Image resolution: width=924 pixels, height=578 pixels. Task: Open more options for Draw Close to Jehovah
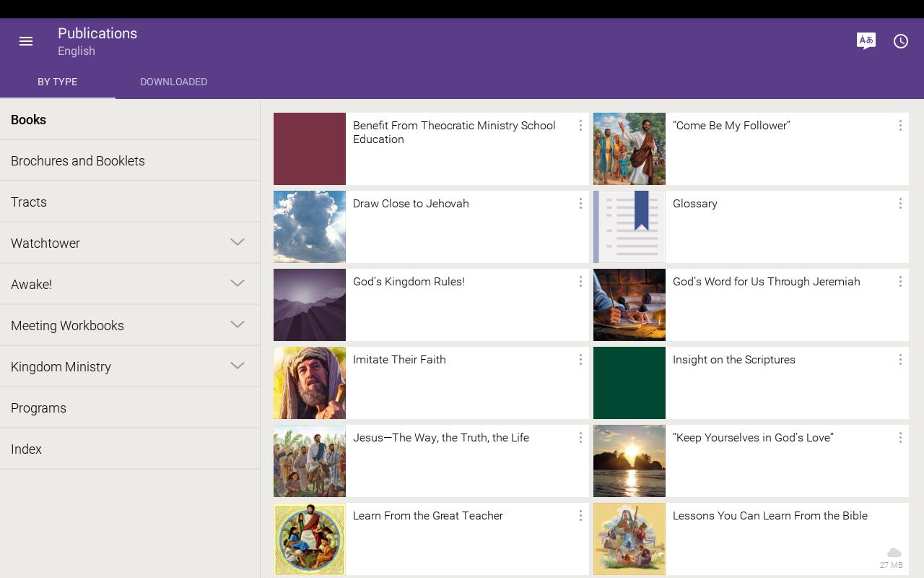[x=580, y=204]
